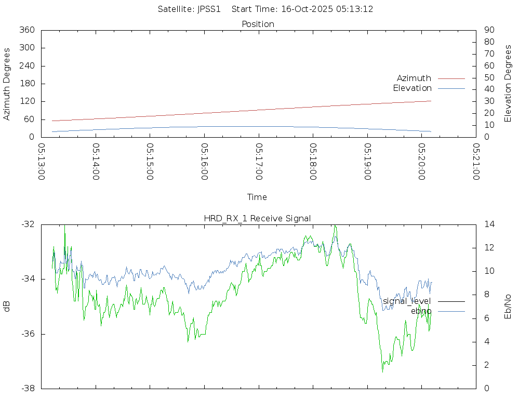Click the ebno legend line sample
This screenshot has width=532, height=399.
coord(451,311)
